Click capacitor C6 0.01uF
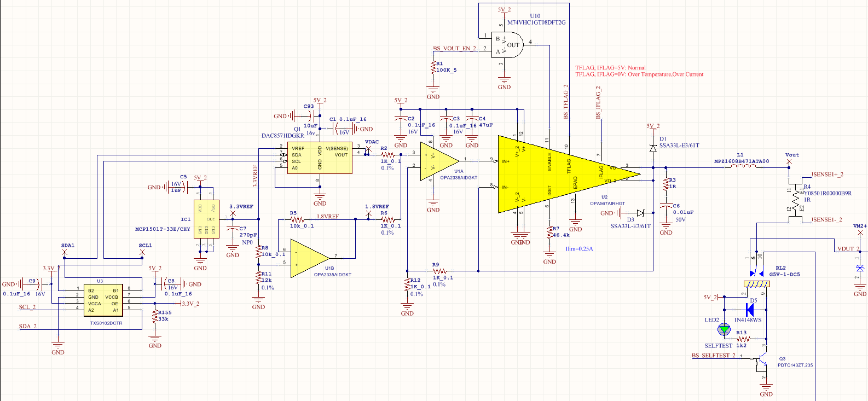This screenshot has width=868, height=401. [666, 206]
